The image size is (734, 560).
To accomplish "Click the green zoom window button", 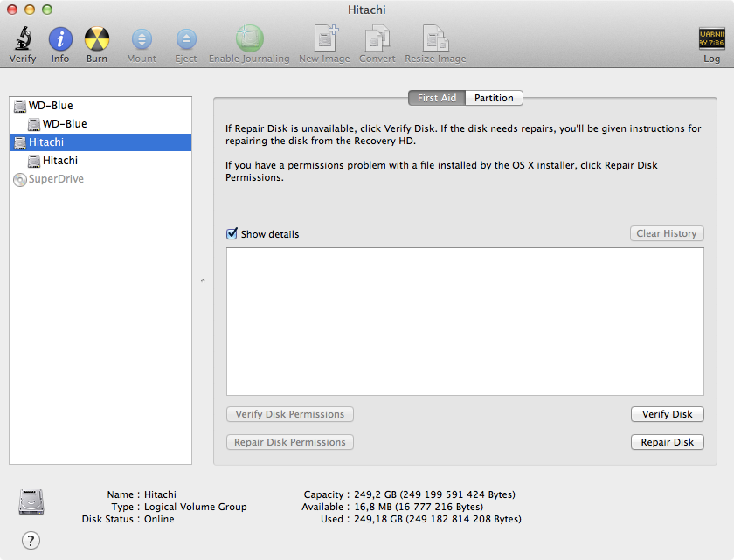I will pyautogui.click(x=47, y=10).
